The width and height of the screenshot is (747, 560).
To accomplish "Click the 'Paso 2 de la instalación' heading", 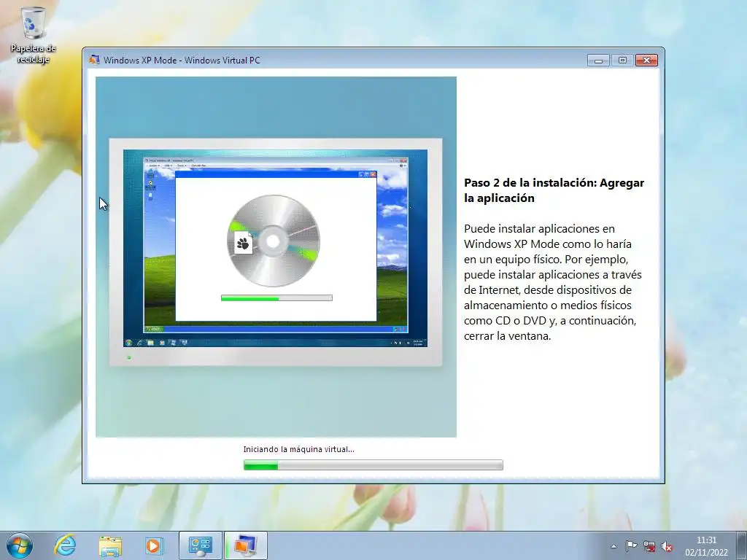I will [554, 190].
